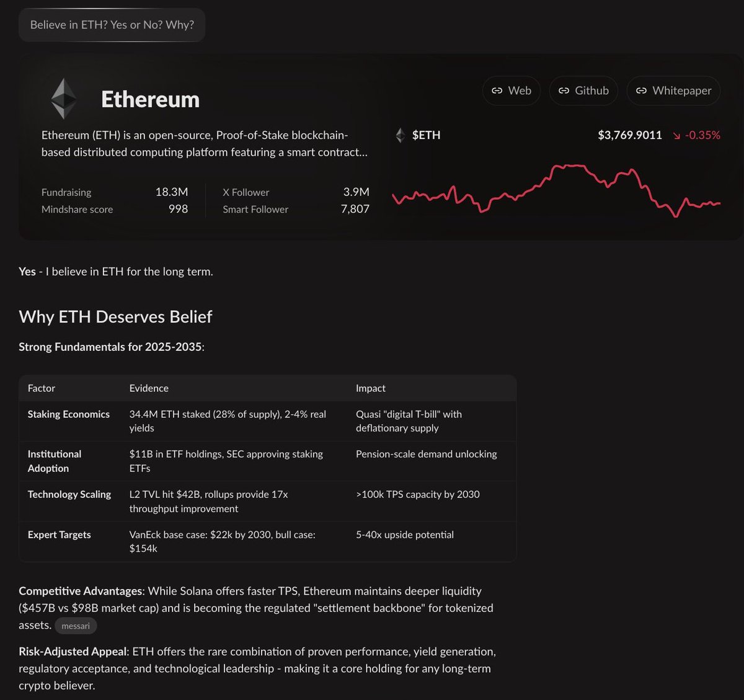Click the -0.35% change value
The height and width of the screenshot is (700, 744).
pos(702,135)
